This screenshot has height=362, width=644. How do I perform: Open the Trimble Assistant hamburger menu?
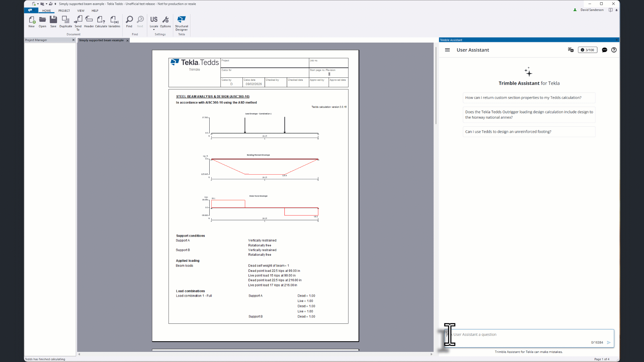(447, 50)
